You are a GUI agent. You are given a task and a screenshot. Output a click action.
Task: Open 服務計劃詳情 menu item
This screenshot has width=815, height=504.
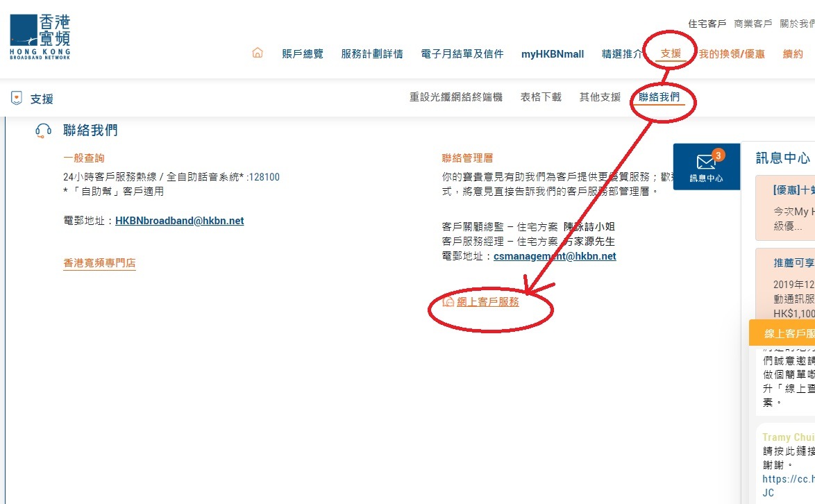tap(372, 54)
